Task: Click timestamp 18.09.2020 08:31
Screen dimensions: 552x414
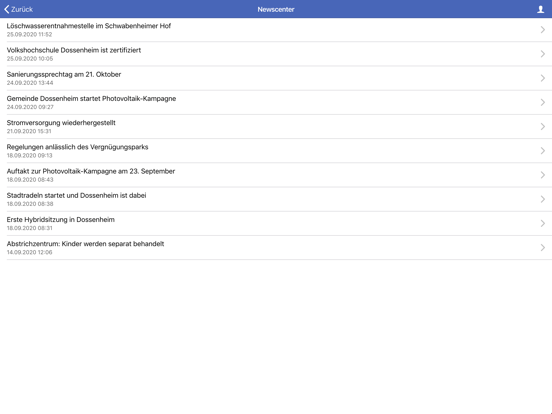Action: click(x=29, y=228)
